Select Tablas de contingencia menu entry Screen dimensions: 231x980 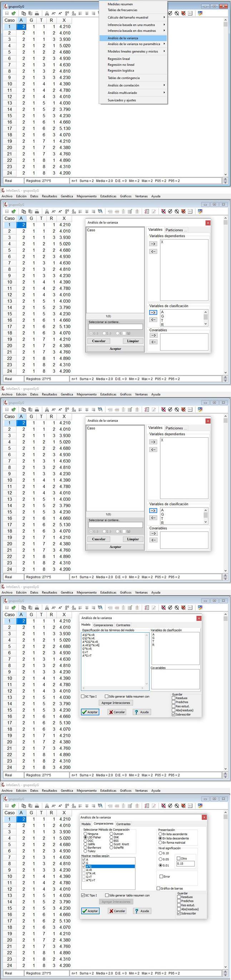tap(124, 78)
